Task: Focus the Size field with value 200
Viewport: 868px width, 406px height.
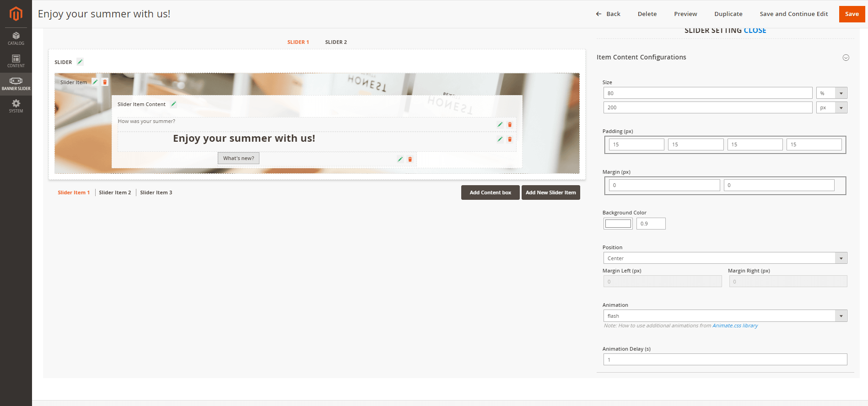Action: [708, 107]
